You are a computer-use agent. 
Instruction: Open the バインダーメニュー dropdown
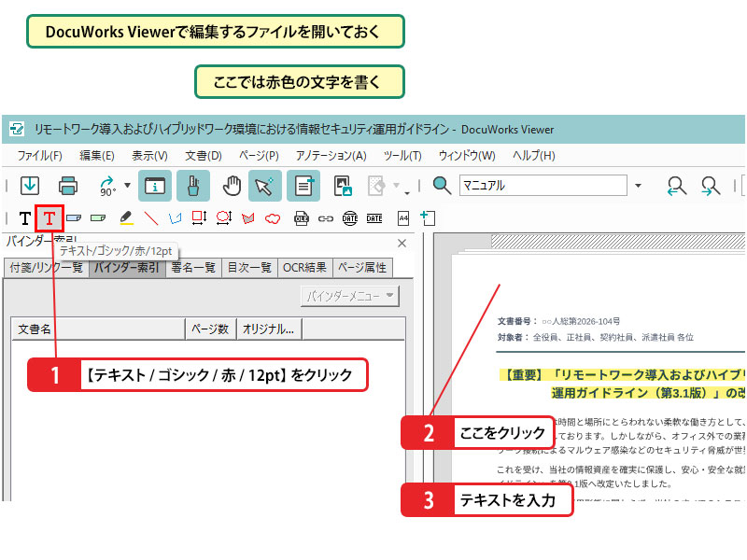(x=349, y=296)
